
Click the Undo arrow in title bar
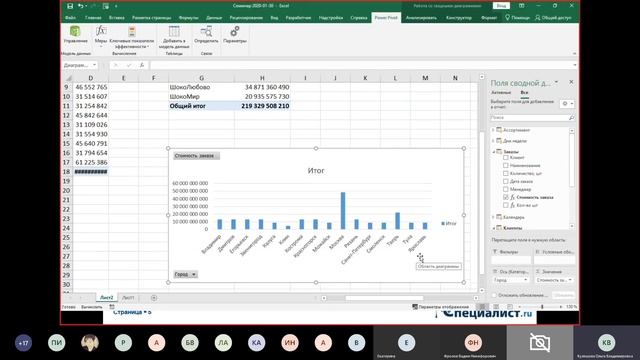[80, 6]
